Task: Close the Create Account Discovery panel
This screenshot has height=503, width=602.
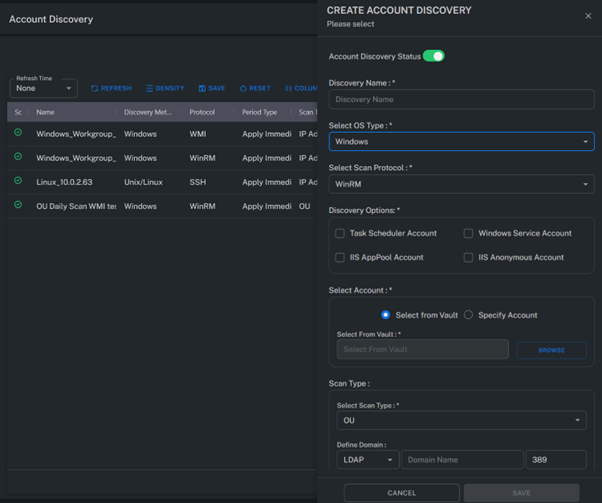Action: click(x=588, y=16)
